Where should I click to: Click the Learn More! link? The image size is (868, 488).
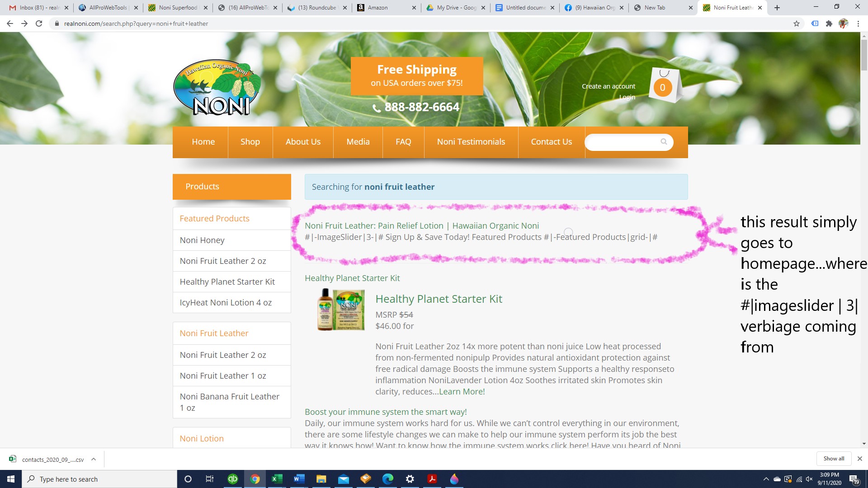(462, 392)
